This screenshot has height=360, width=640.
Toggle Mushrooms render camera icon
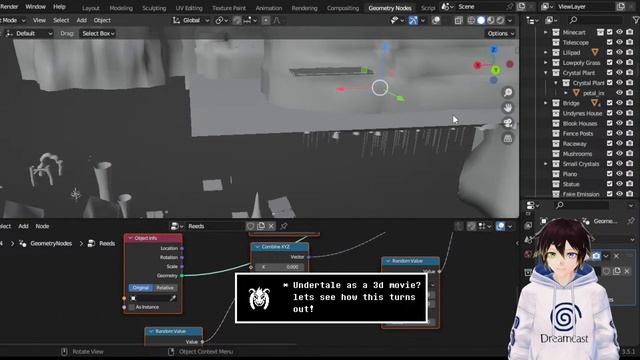pyautogui.click(x=630, y=153)
